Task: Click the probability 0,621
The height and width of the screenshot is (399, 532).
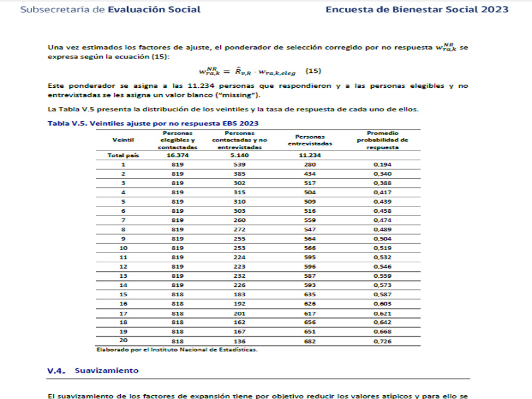Action: coord(383,314)
